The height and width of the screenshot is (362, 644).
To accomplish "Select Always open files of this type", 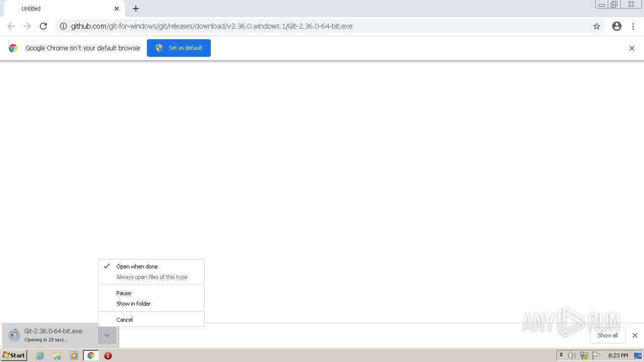I will (x=151, y=277).
